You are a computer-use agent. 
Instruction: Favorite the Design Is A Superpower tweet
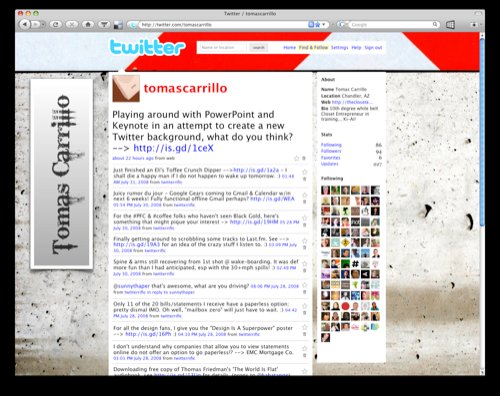pos(304,327)
